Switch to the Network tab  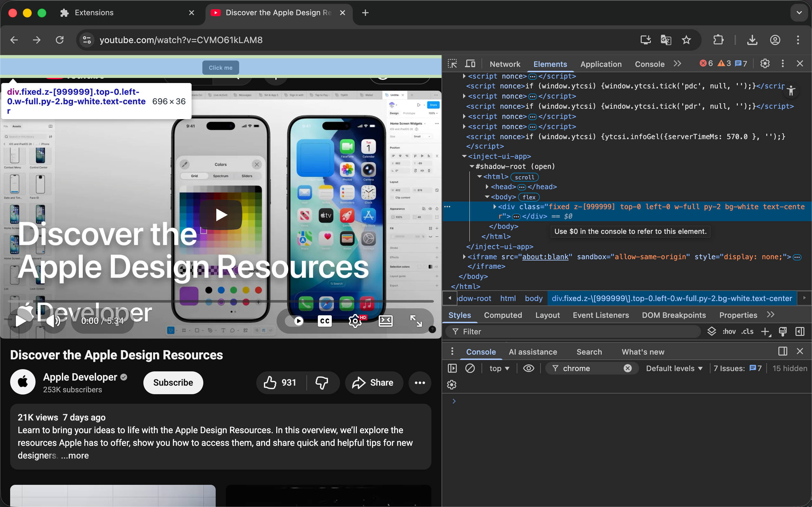coord(505,64)
